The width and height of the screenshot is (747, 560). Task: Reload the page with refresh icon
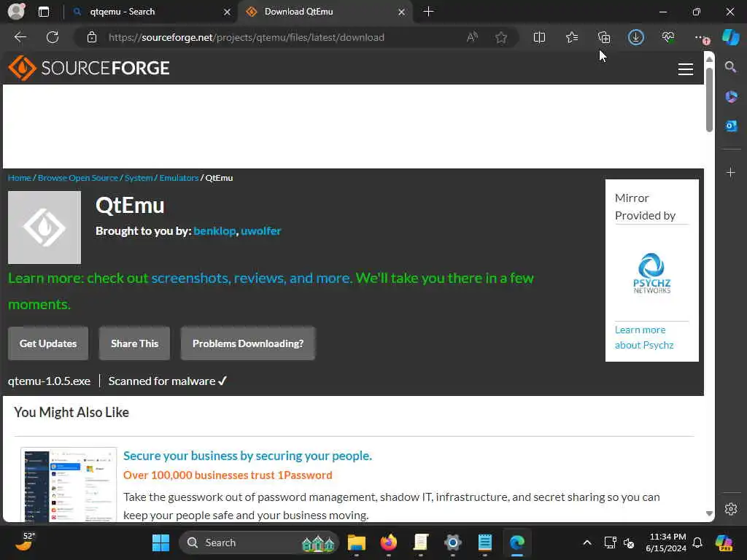(53, 37)
